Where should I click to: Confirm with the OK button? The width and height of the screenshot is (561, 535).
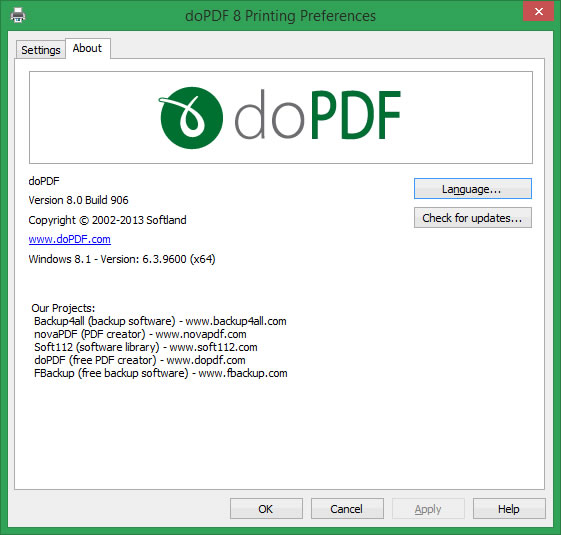[x=266, y=509]
